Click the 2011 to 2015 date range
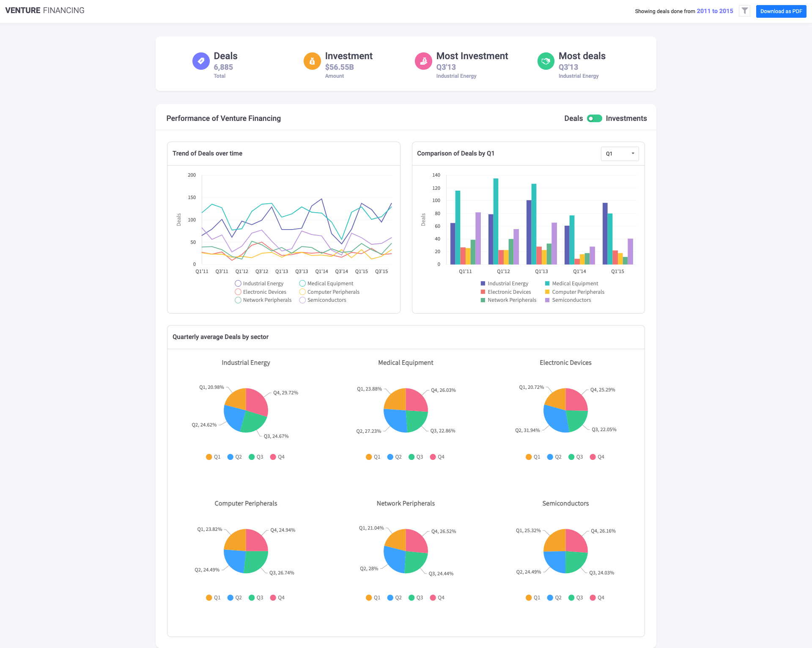 pos(715,11)
